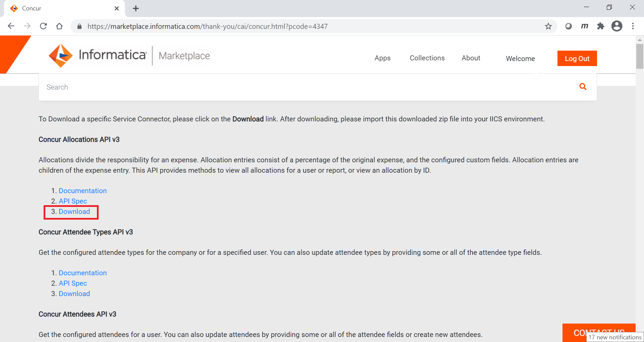Open the 'm' extension icon
The image size is (644, 342).
[585, 26]
